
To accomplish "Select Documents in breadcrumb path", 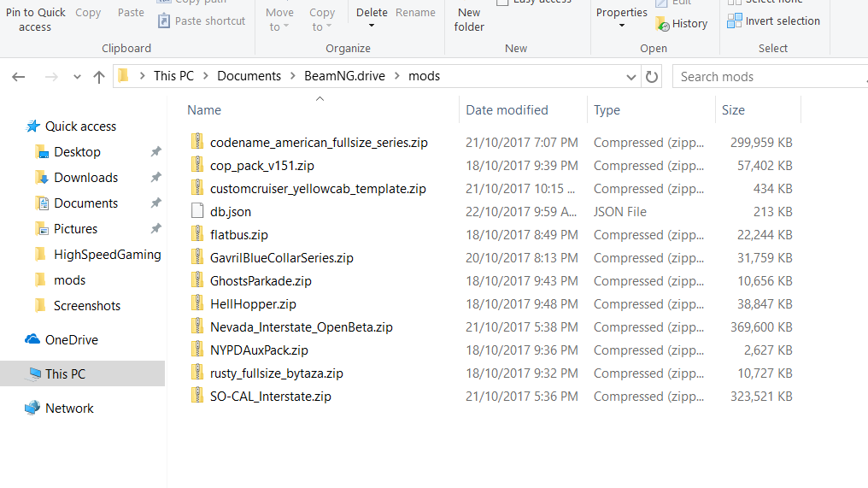I will tap(249, 76).
